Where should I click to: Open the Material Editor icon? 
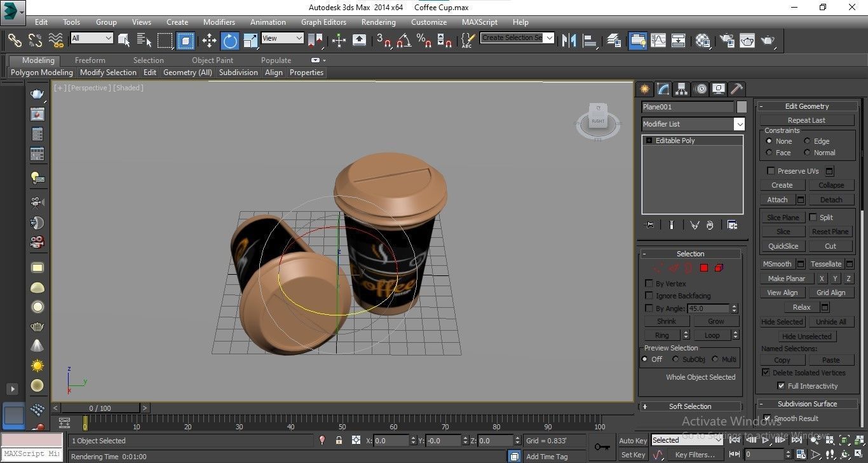pos(703,41)
